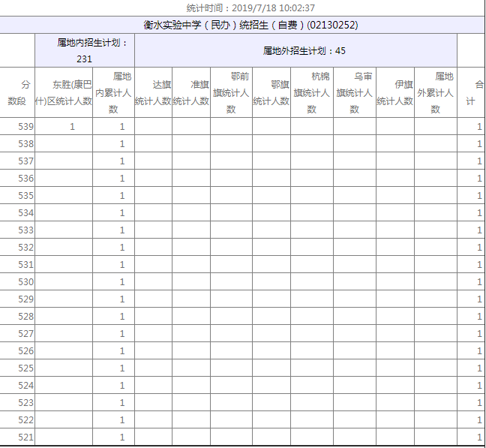Screen dimensions: 486x448
Task: Click the 东胜(康巴什)区统计人数 column header
Action: coord(64,93)
